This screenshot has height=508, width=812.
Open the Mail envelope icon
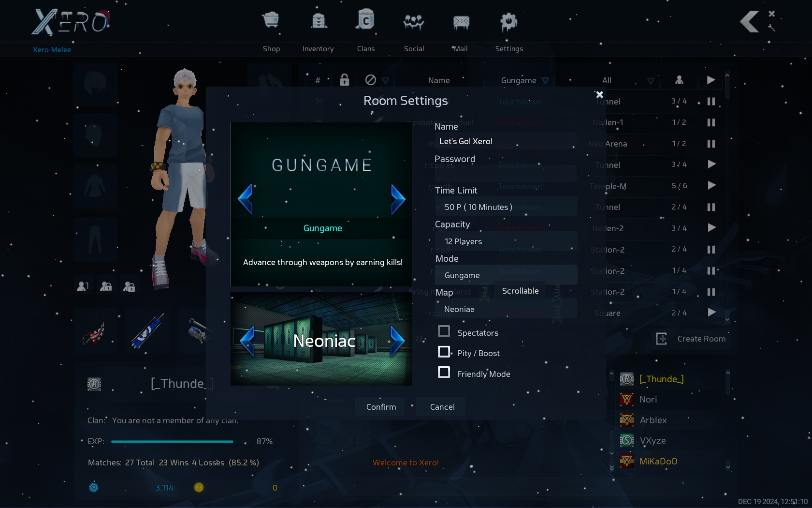click(x=461, y=22)
